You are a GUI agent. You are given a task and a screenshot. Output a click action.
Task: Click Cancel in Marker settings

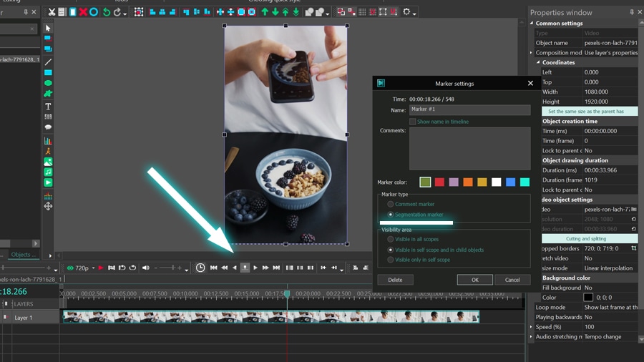(x=512, y=280)
